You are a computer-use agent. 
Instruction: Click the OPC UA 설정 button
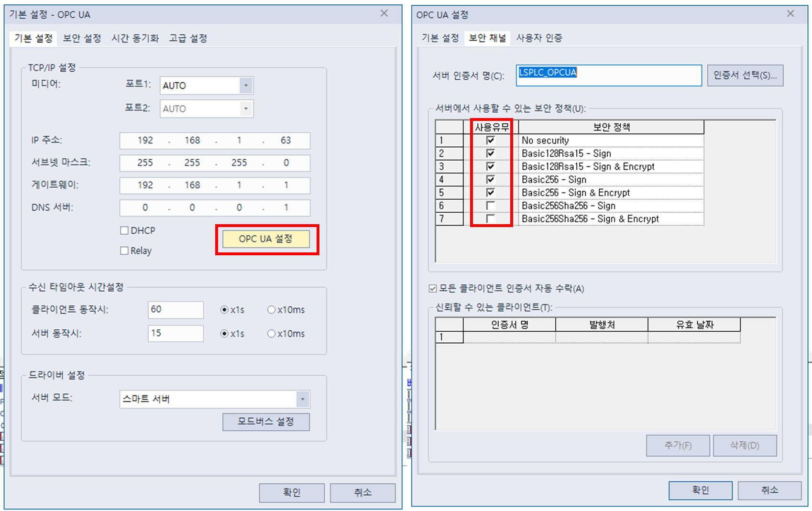pyautogui.click(x=266, y=239)
